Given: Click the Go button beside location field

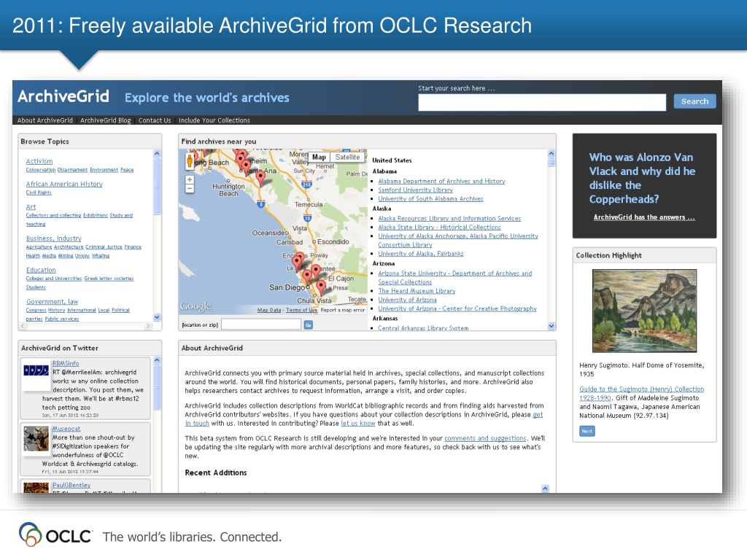Looking at the screenshot, I should click(x=309, y=324).
